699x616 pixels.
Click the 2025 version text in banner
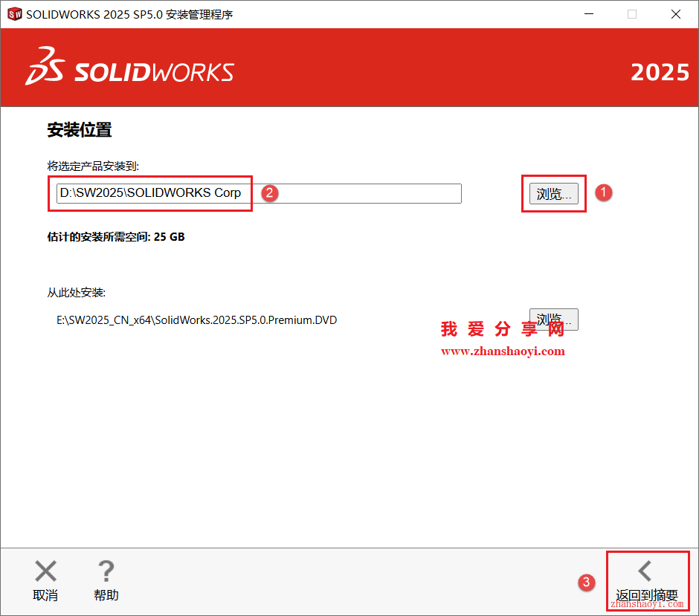tap(660, 72)
